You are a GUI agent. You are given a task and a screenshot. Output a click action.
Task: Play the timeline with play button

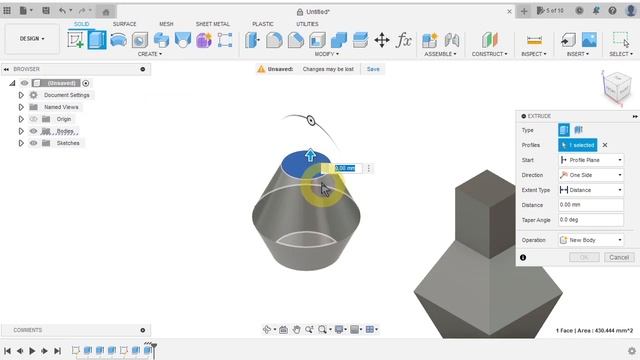32,351
